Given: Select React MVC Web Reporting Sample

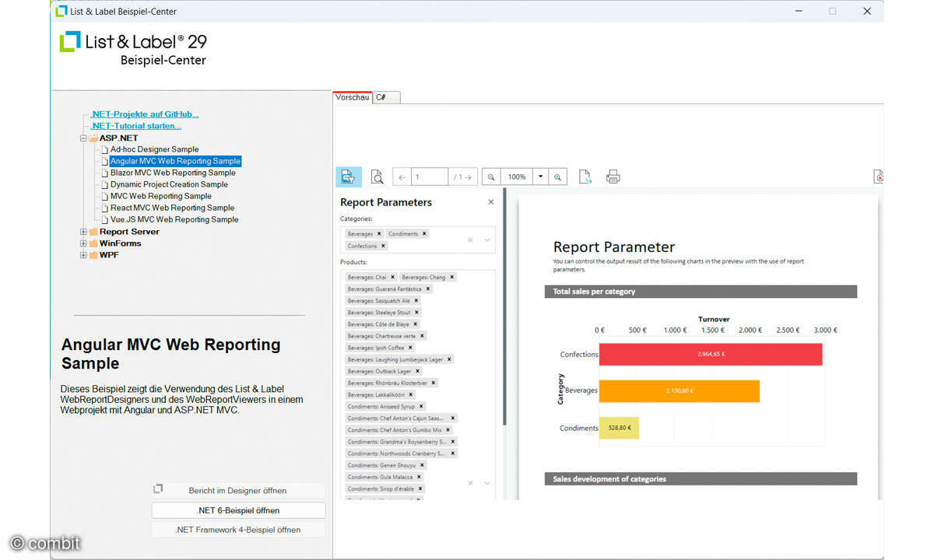Looking at the screenshot, I should [172, 208].
